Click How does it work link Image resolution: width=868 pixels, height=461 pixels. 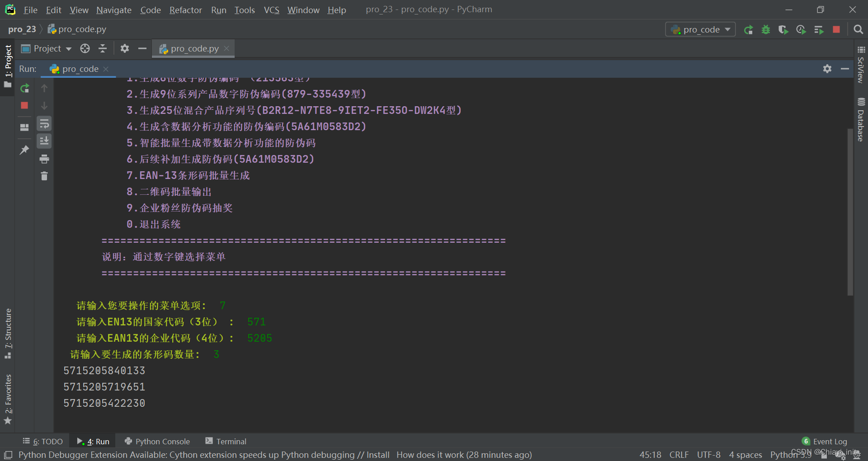(430, 455)
